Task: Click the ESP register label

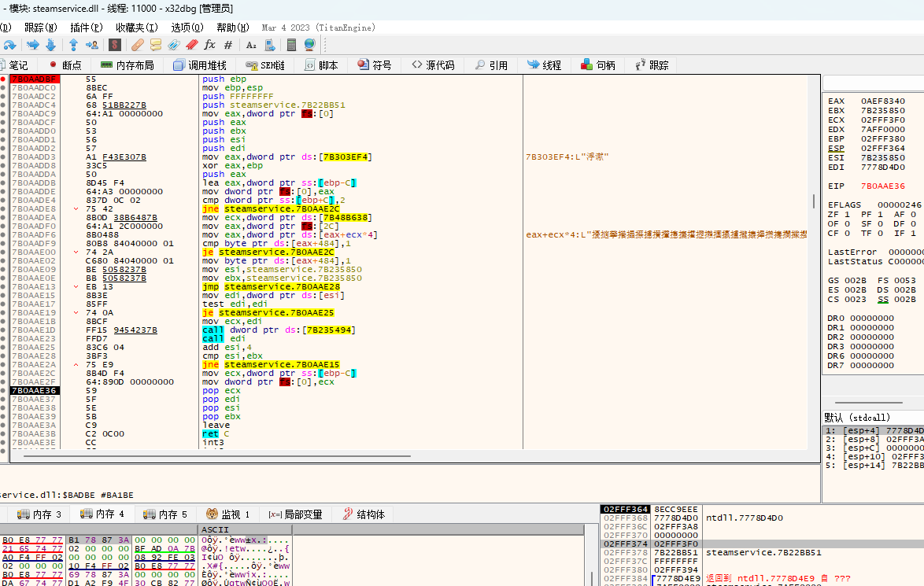Action: pyautogui.click(x=836, y=149)
